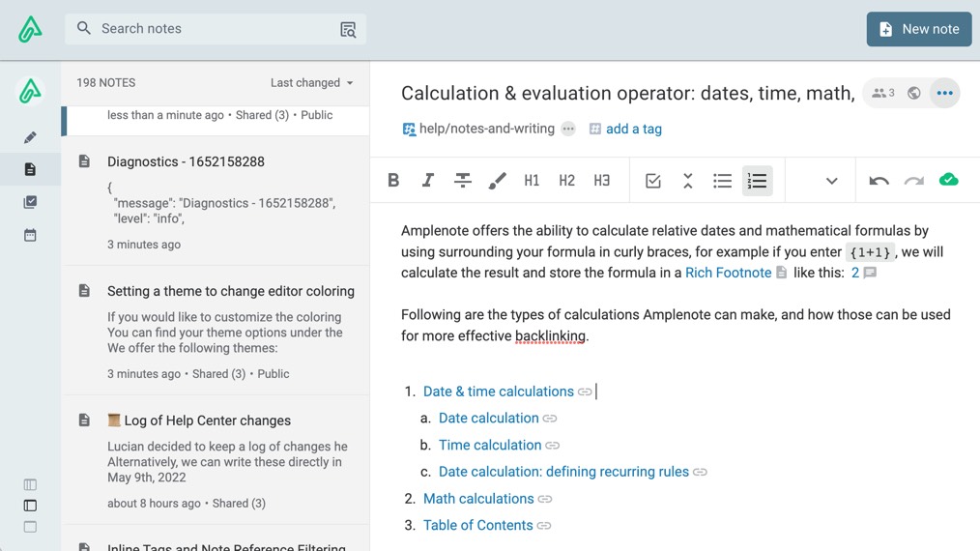Apply H2 heading style
Image resolution: width=980 pixels, height=551 pixels.
(566, 181)
